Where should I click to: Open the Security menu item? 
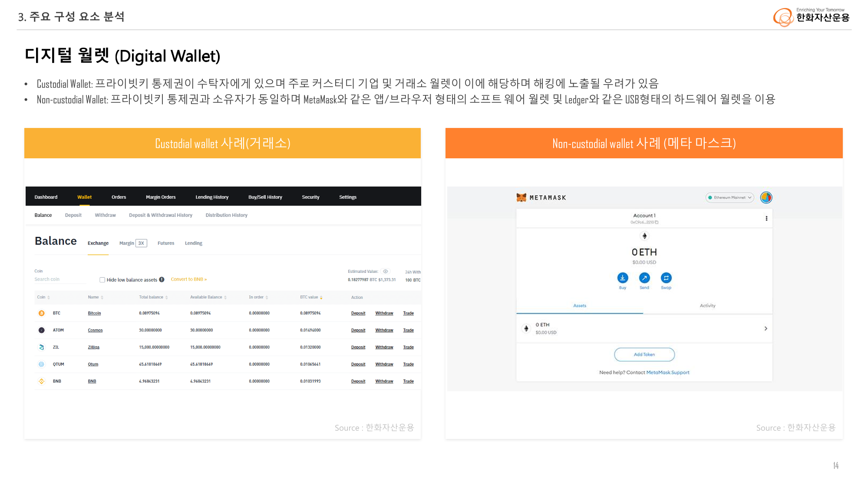310,197
